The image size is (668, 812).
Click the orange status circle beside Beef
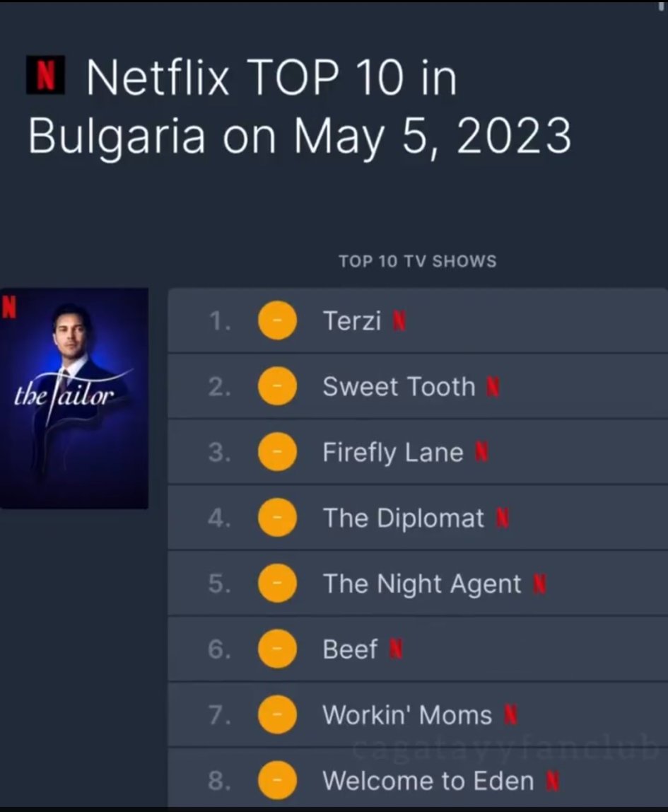point(276,649)
